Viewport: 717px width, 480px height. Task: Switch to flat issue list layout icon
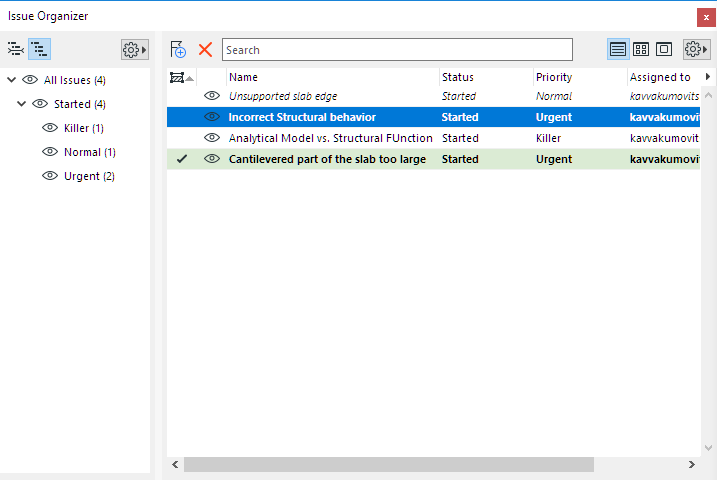pyautogui.click(x=16, y=49)
